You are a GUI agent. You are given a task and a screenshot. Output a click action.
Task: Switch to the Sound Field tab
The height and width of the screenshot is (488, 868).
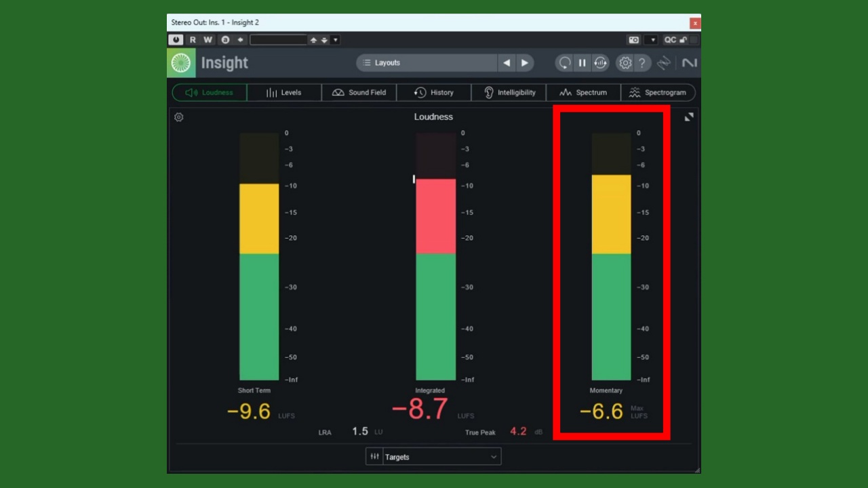tap(359, 93)
